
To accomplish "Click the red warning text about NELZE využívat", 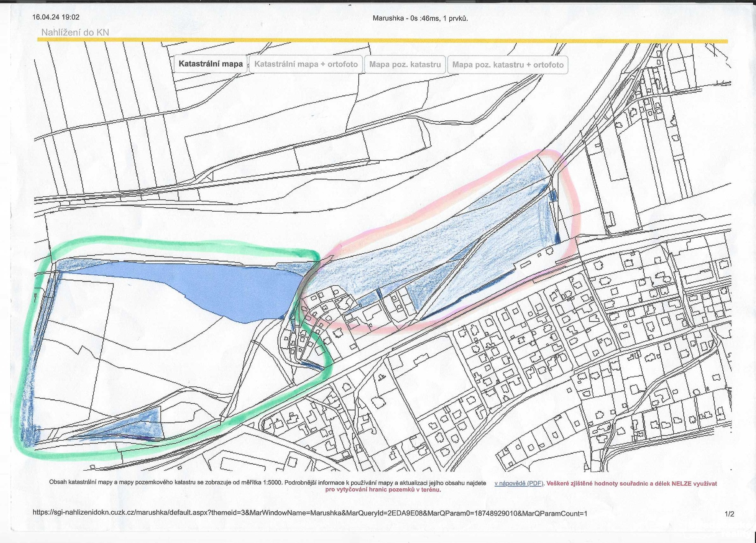I will 632,484.
